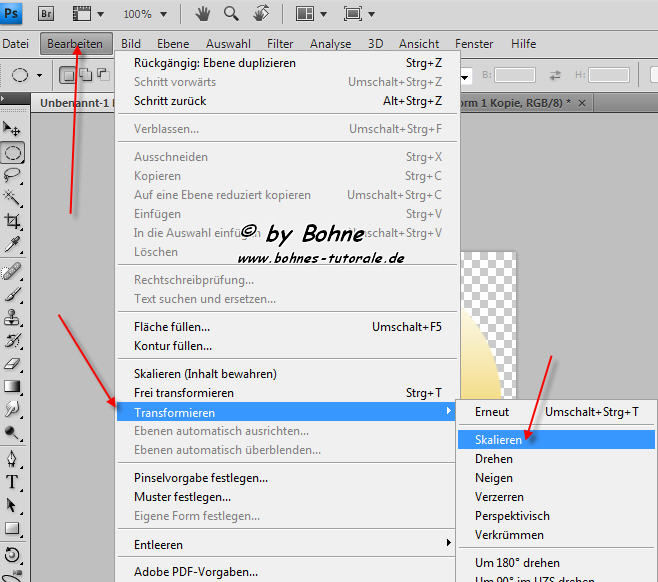
Task: Pick the Magic Wand tool
Action: tap(13, 197)
